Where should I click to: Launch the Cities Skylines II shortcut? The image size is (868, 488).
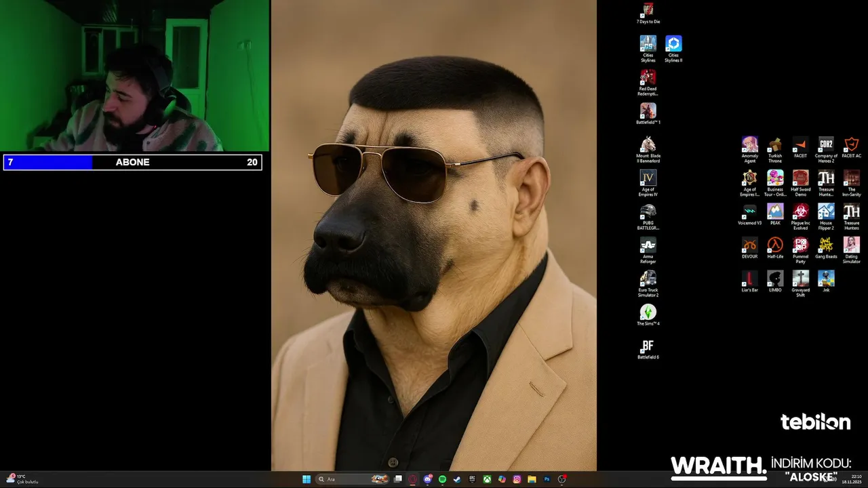[x=673, y=49]
